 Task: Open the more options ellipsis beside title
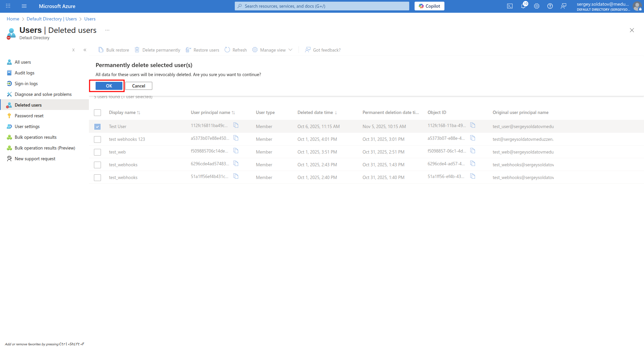[x=107, y=30]
